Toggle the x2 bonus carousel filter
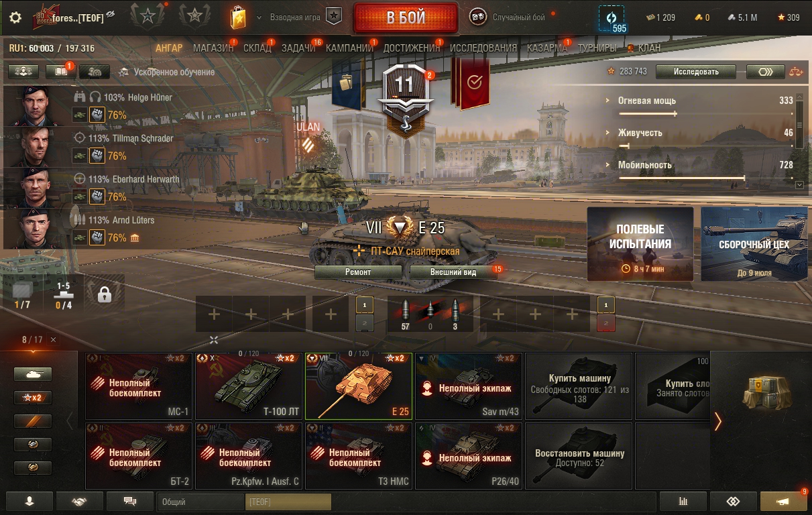The height and width of the screenshot is (515, 812). [x=33, y=398]
